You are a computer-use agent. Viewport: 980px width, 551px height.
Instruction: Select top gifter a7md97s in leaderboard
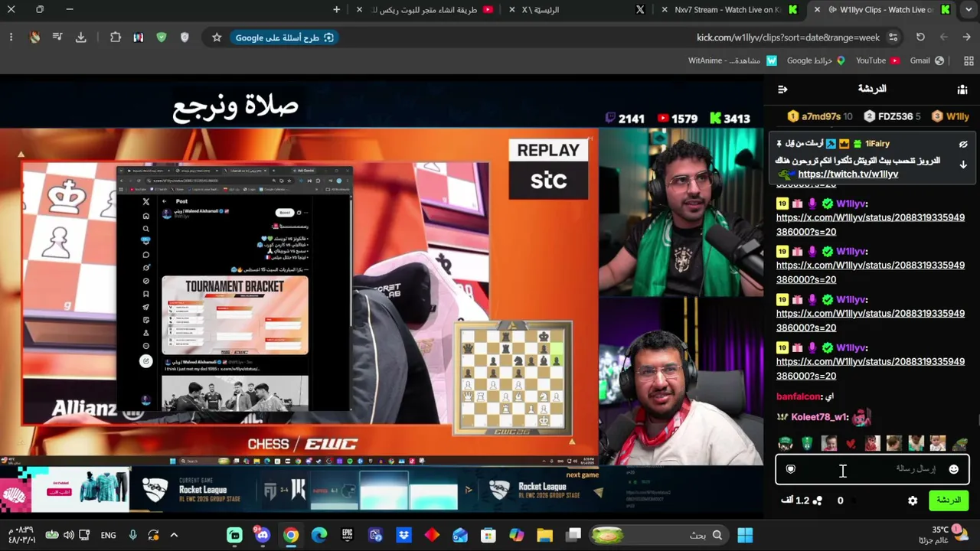(x=820, y=116)
